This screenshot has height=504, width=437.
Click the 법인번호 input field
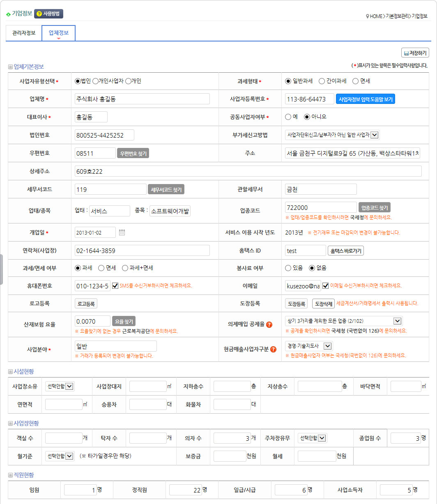point(104,135)
